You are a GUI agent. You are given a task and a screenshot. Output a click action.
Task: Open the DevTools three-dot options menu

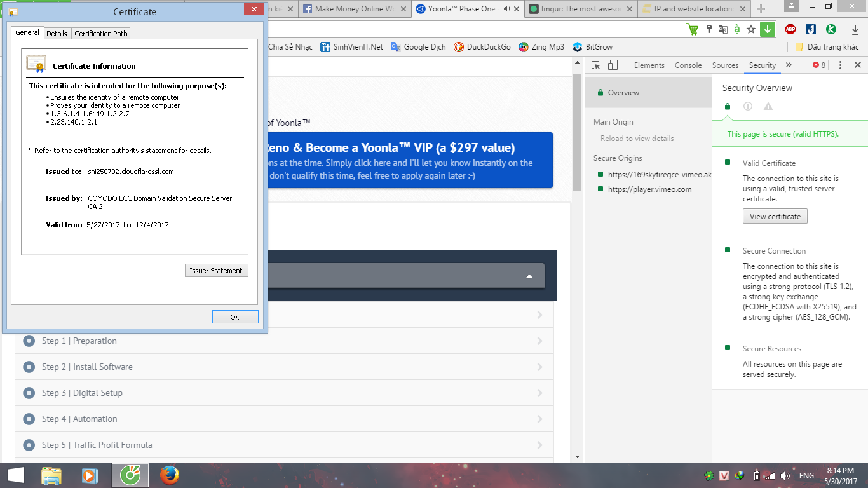840,65
